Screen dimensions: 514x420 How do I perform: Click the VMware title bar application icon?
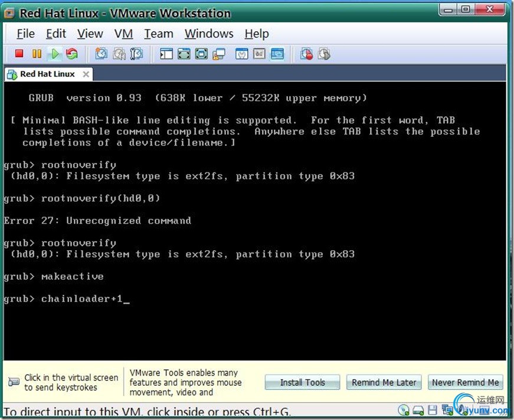click(9, 13)
